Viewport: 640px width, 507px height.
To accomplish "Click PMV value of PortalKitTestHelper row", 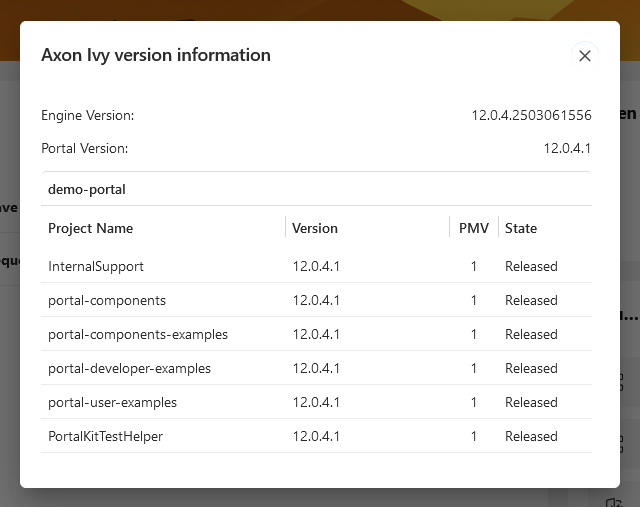I will [x=473, y=436].
